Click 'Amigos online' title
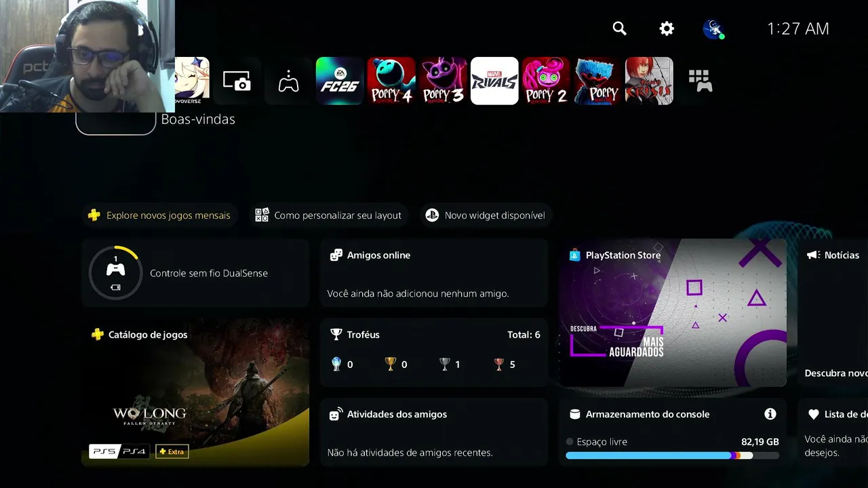The image size is (868, 488). (378, 256)
